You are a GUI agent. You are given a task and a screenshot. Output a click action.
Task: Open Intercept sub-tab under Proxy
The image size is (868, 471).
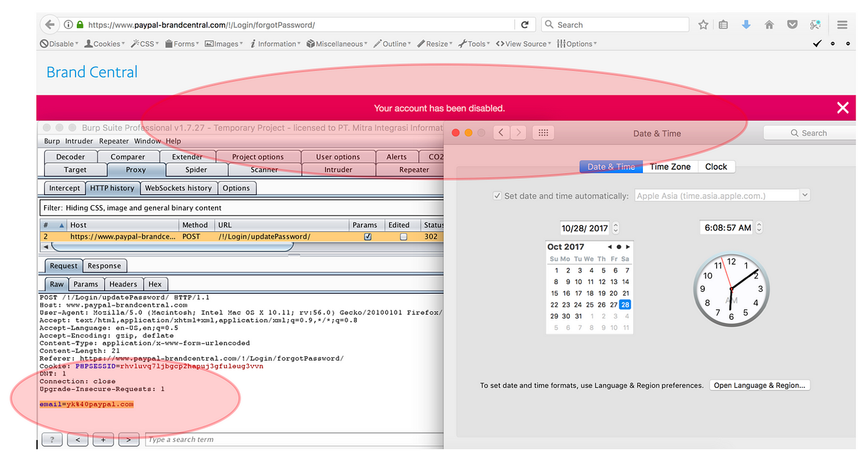(64, 188)
